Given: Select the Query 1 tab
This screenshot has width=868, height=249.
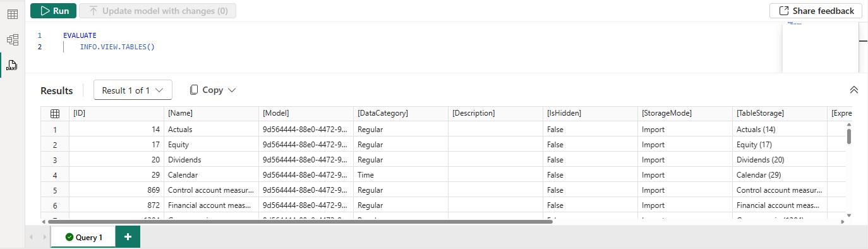Looking at the screenshot, I should coord(83,237).
